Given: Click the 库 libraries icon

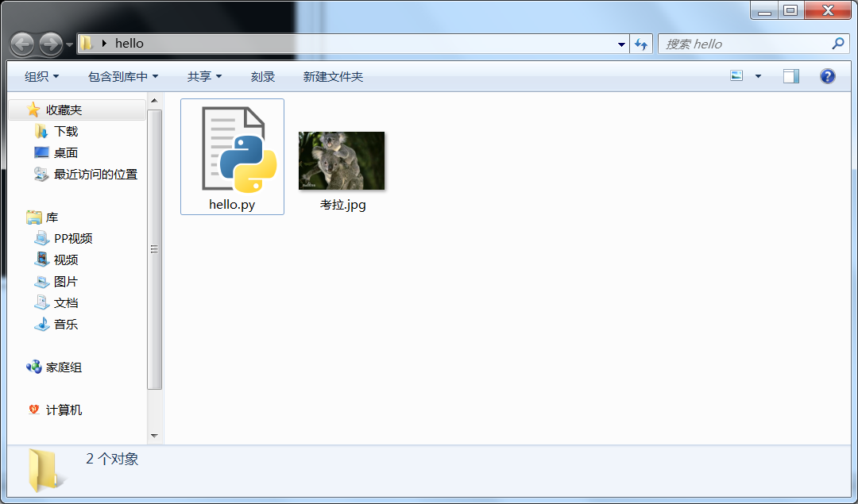Looking at the screenshot, I should (34, 217).
